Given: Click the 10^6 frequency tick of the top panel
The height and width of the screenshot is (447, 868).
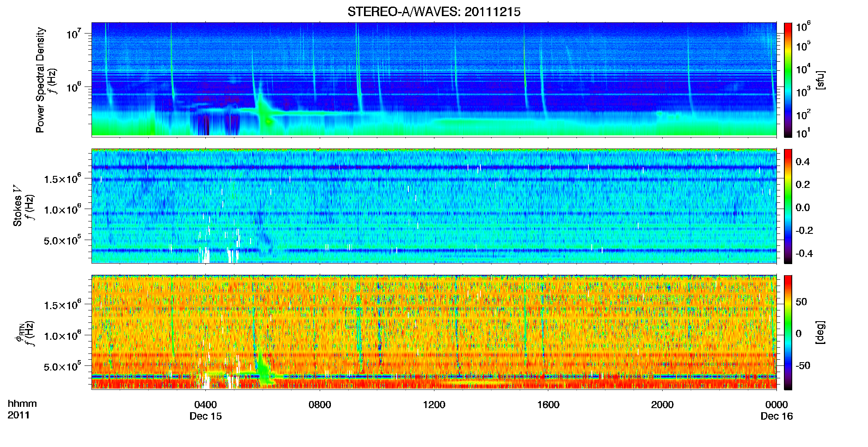Looking at the screenshot, I should (73, 87).
